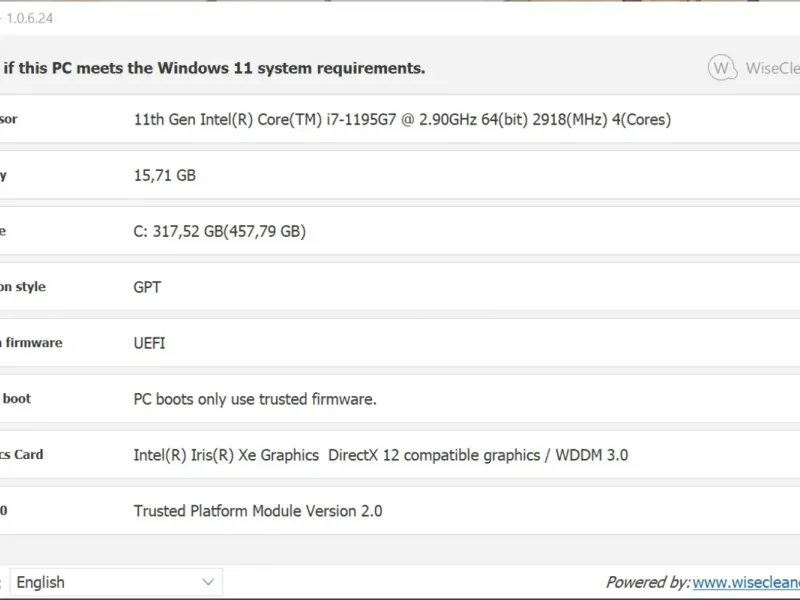Select the processor info row text
This screenshot has height=600, width=800.
[x=402, y=119]
